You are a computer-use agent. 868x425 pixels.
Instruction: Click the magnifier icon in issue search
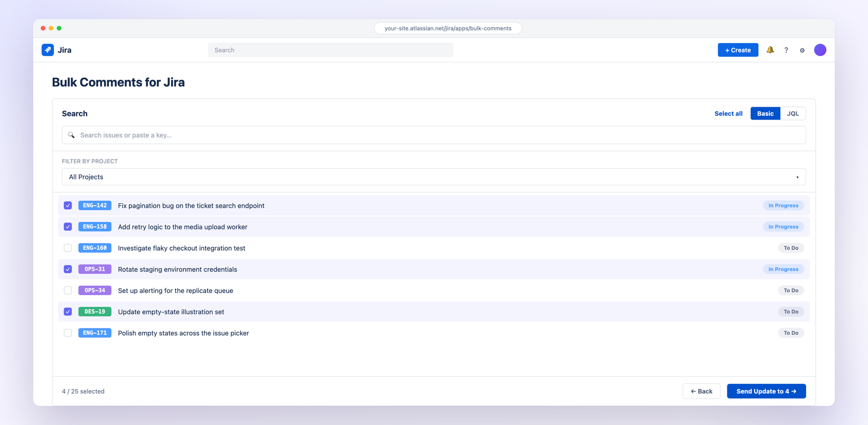71,135
